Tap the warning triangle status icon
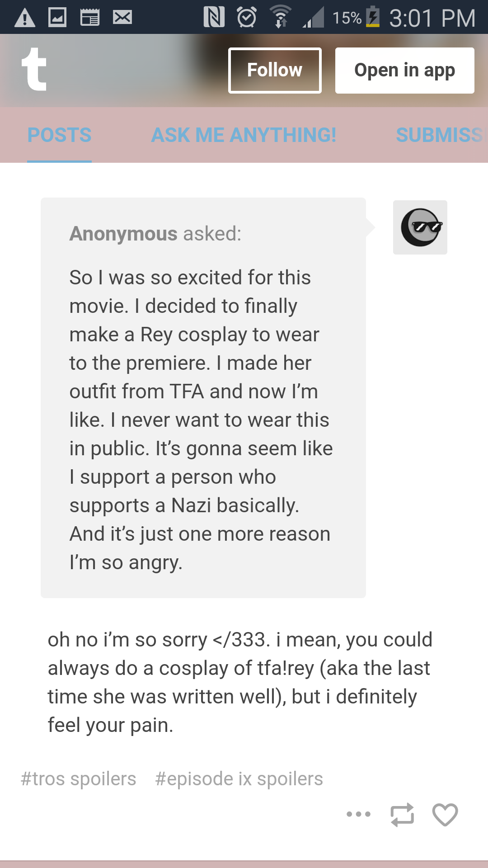This screenshot has width=488, height=868. coord(25,18)
